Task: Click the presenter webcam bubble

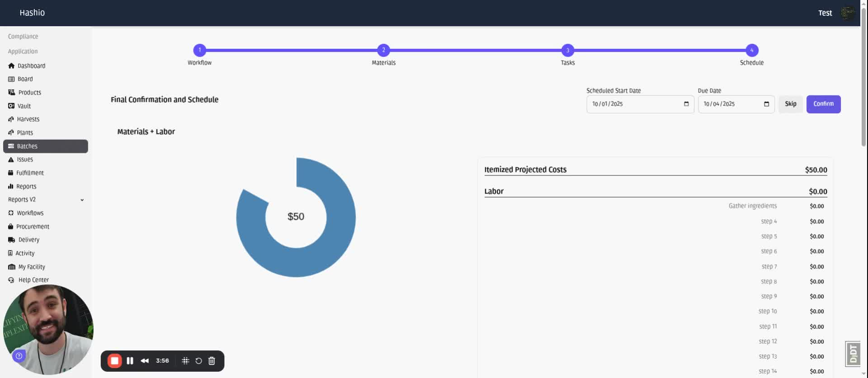Action: coord(48,329)
